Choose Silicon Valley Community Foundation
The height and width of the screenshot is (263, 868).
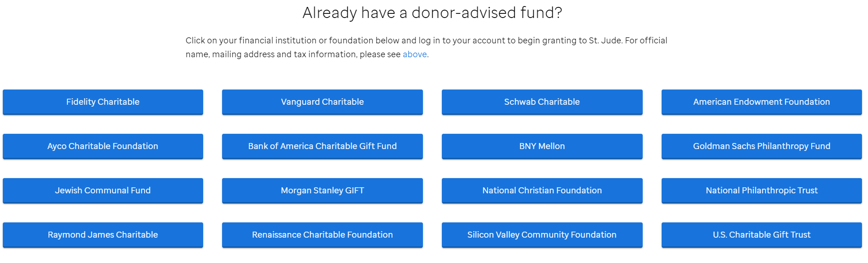click(542, 235)
